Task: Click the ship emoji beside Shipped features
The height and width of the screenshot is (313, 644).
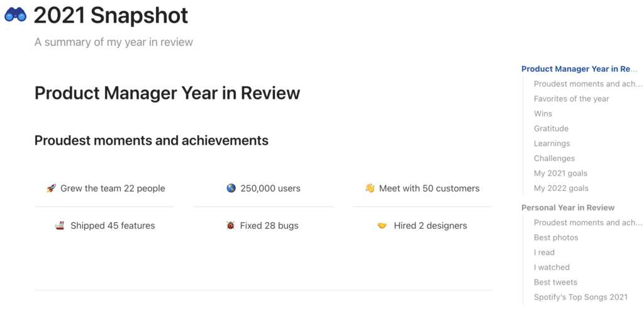Action: [x=60, y=225]
